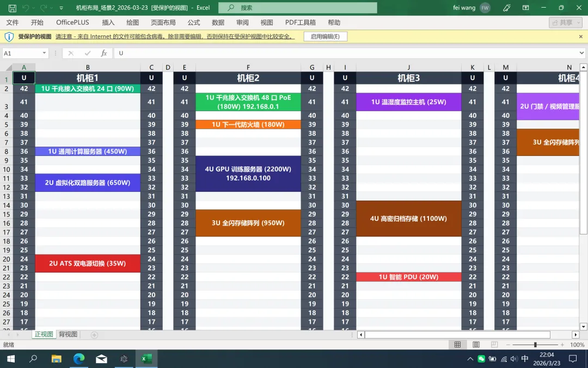Open the Name Box dropdown arrow
The height and width of the screenshot is (368, 588).
point(44,53)
